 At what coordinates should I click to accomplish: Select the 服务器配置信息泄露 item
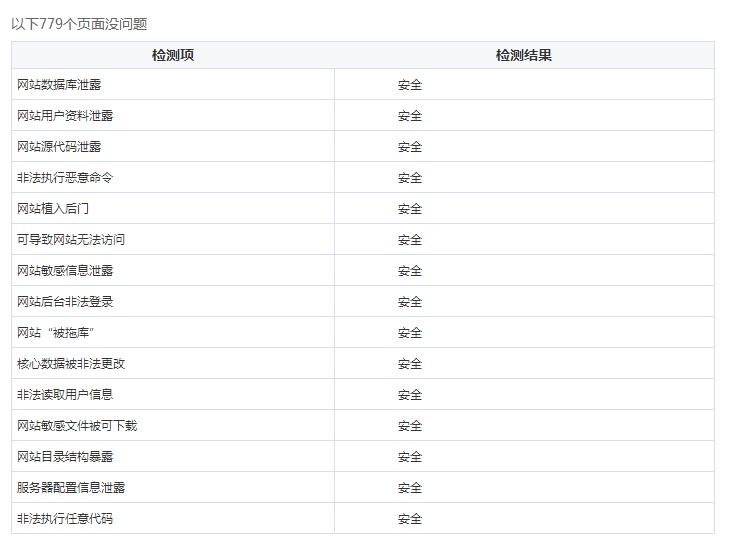tap(71, 488)
